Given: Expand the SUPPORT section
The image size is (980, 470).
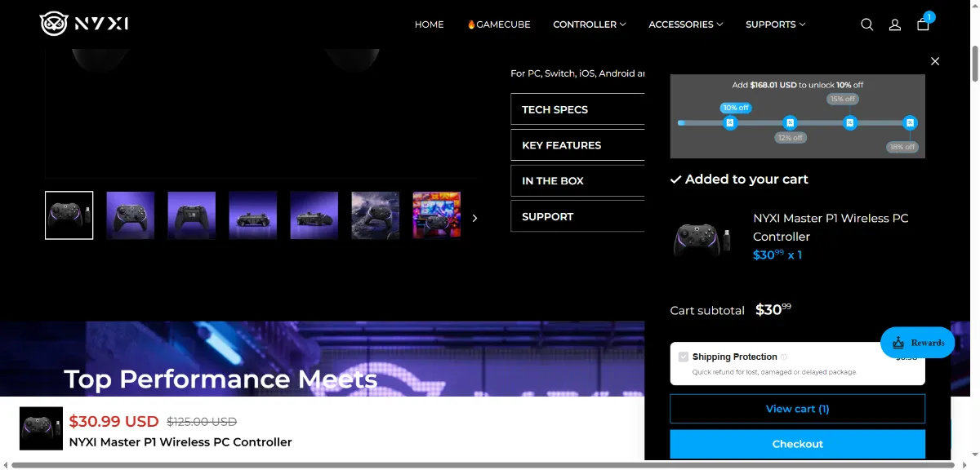Looking at the screenshot, I should point(577,217).
